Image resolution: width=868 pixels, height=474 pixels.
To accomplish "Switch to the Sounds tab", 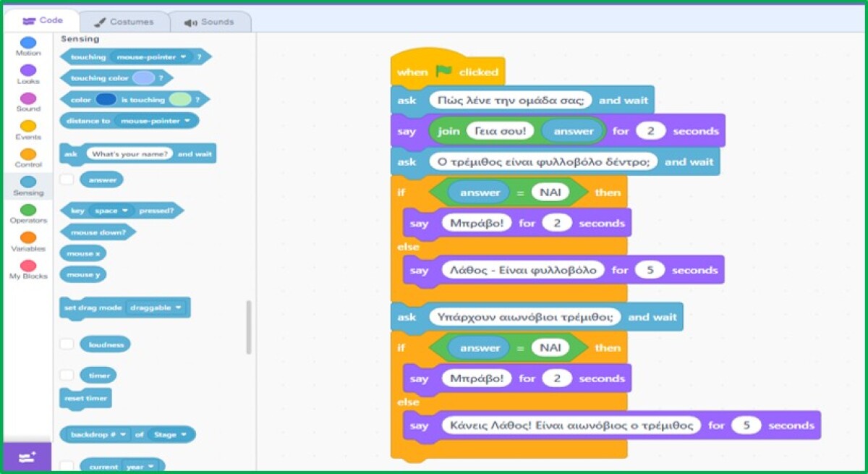I will pos(210,22).
